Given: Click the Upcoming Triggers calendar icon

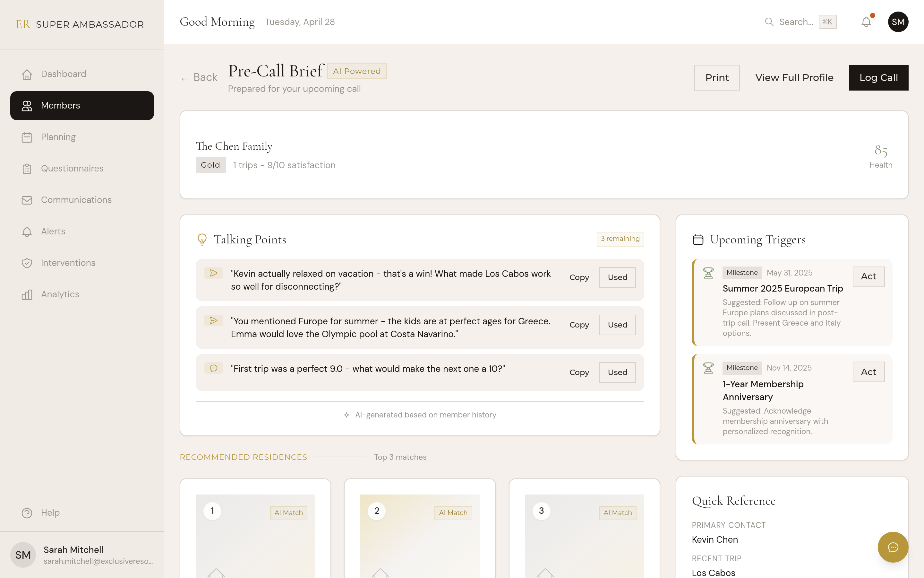Looking at the screenshot, I should click(698, 239).
